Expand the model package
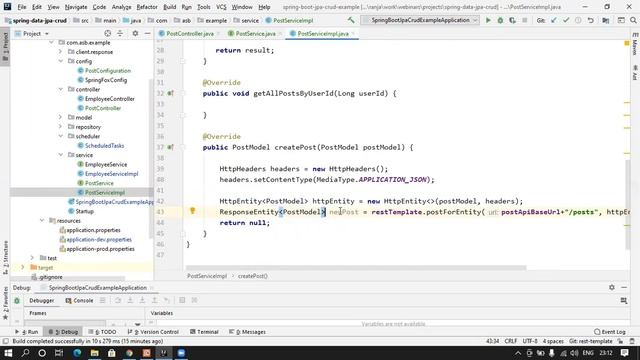 60,118
